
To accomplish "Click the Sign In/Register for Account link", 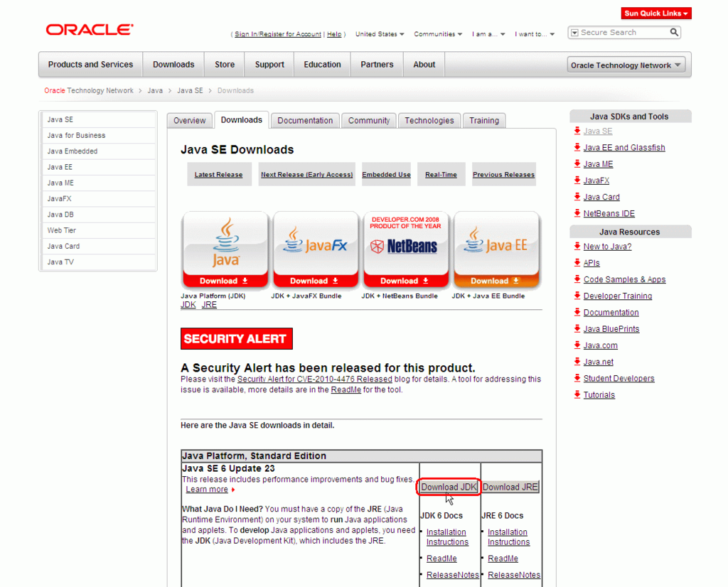I will tap(278, 34).
